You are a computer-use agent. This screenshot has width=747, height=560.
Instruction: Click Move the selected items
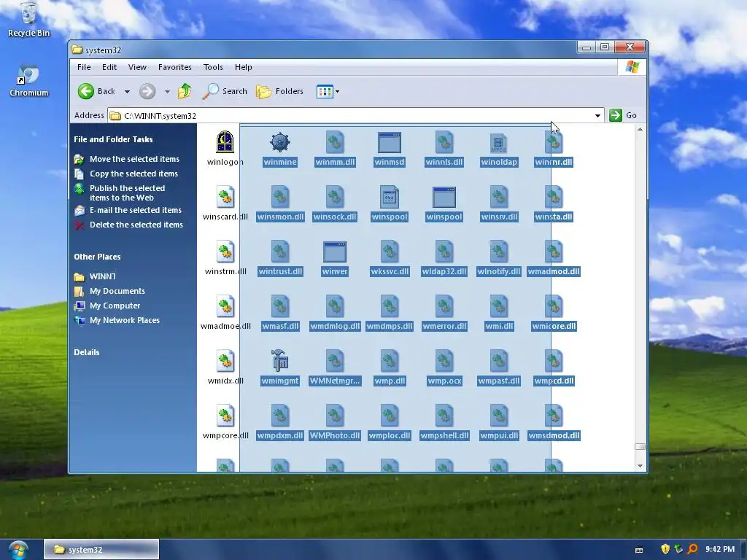click(x=134, y=159)
